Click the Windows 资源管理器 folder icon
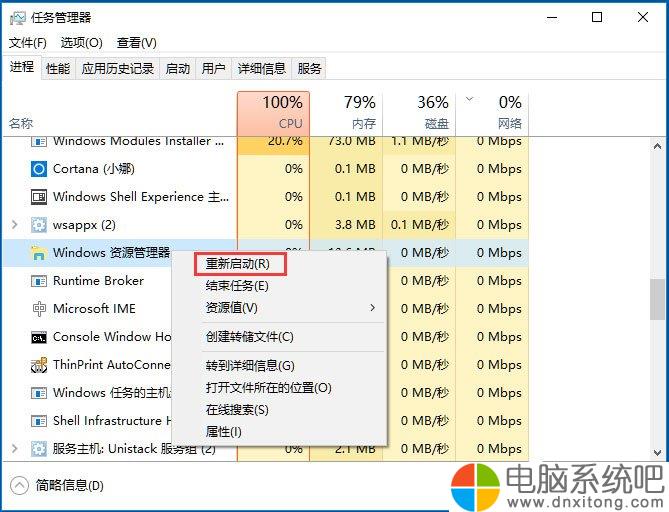The width and height of the screenshot is (669, 512). pos(39,253)
